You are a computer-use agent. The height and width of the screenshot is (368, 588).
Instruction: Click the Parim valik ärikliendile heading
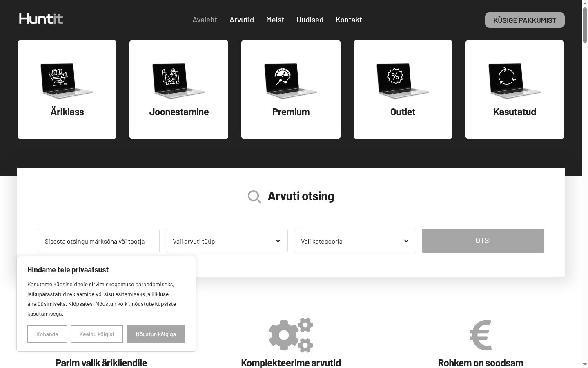[101, 363]
